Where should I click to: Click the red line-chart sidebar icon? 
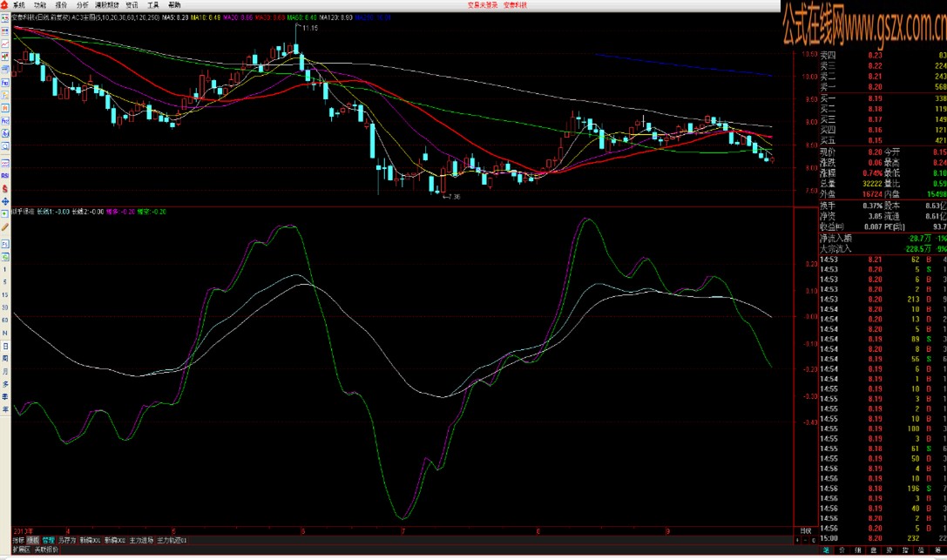point(5,44)
